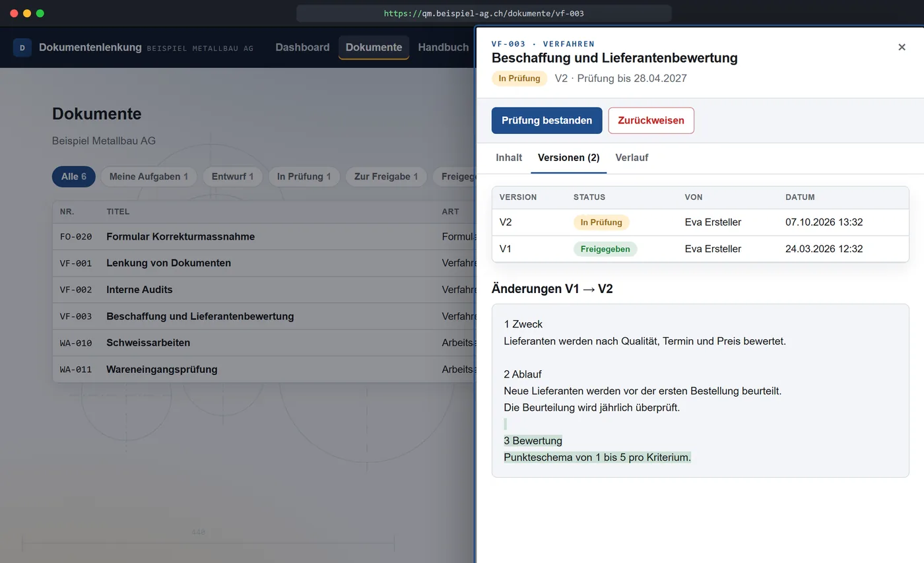Open the Dashboard navigation item

(x=302, y=48)
